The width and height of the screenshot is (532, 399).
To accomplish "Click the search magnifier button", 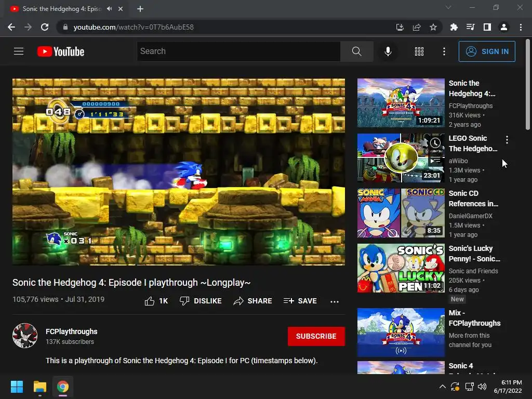I will [356, 51].
